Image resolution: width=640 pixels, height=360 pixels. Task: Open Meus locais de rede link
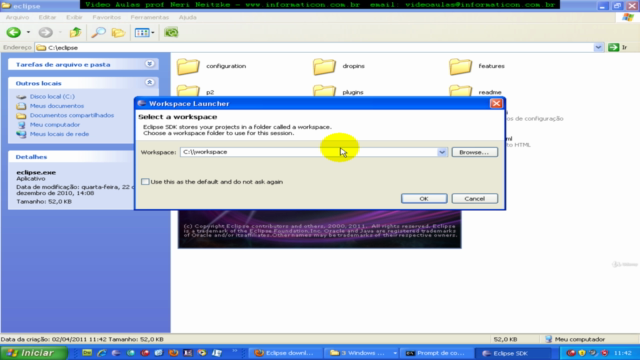click(59, 134)
